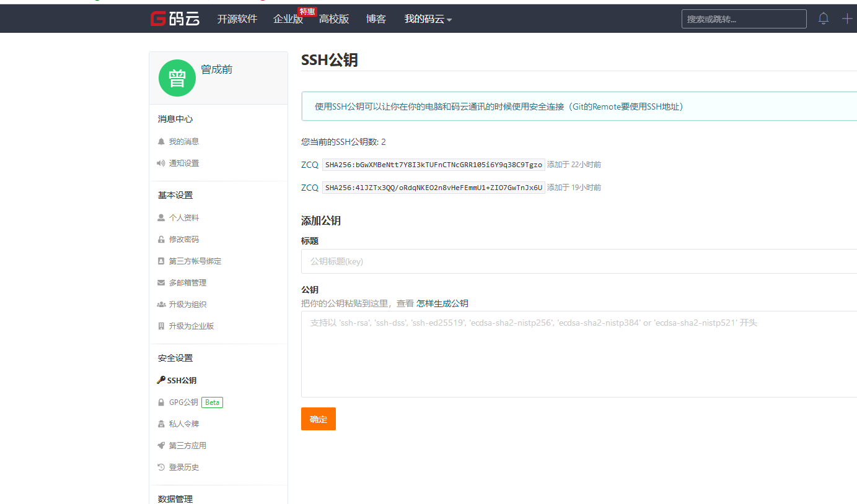Open the notification bell icon
This screenshot has height=504, width=857.
(x=824, y=19)
